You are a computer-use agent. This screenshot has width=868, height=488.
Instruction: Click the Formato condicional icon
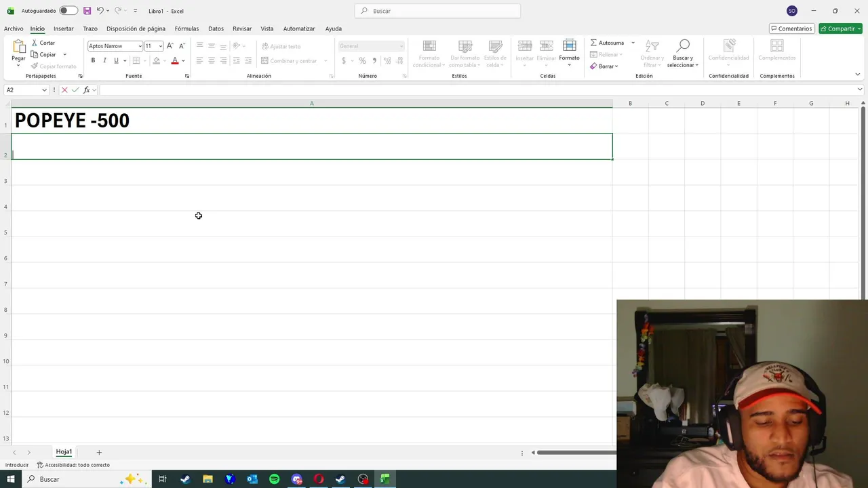pyautogui.click(x=429, y=46)
